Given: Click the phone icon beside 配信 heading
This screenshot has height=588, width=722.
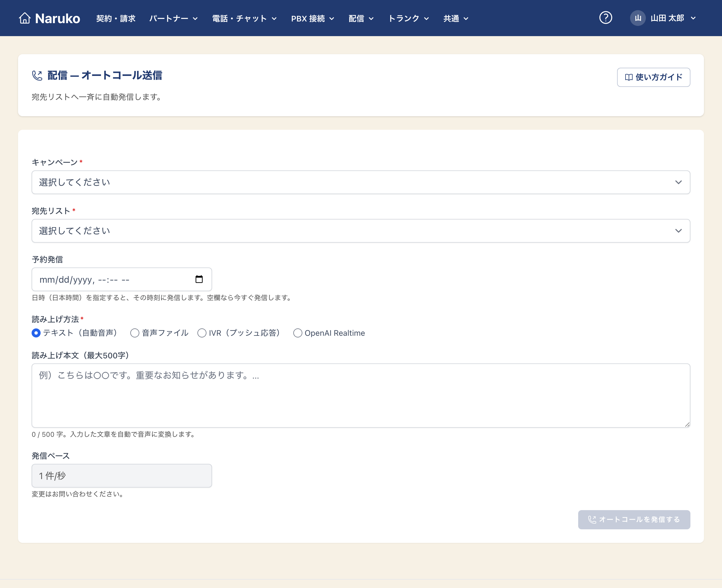Looking at the screenshot, I should [37, 75].
